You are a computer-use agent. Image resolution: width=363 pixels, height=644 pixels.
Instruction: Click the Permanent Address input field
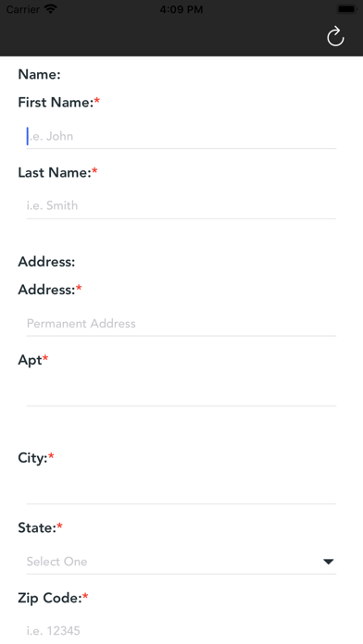pos(181,324)
